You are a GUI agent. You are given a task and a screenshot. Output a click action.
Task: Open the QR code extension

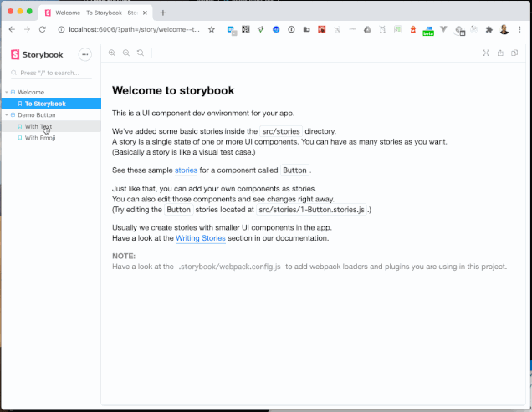tap(246, 29)
